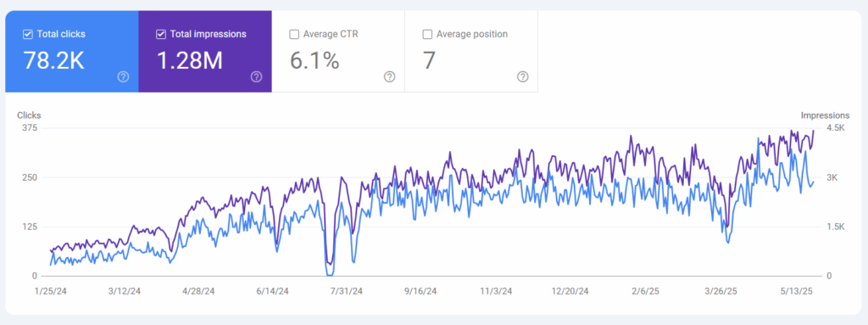Open help icon on Total impressions card

(256, 77)
